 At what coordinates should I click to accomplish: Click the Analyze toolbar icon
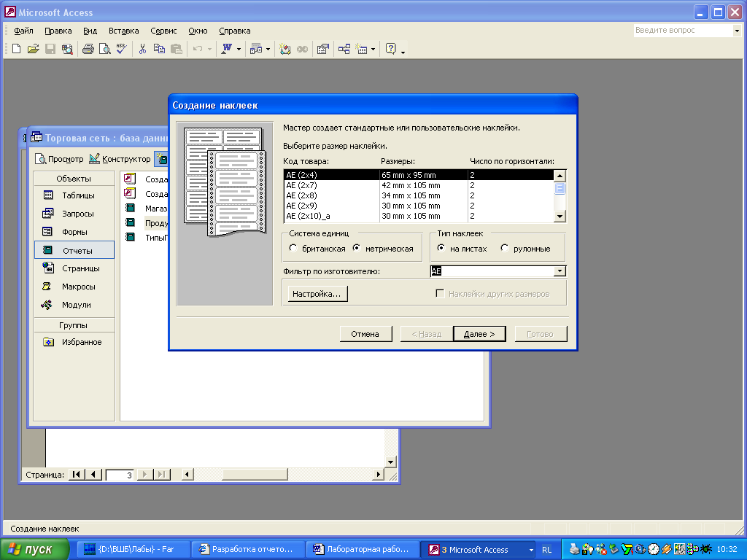(256, 49)
